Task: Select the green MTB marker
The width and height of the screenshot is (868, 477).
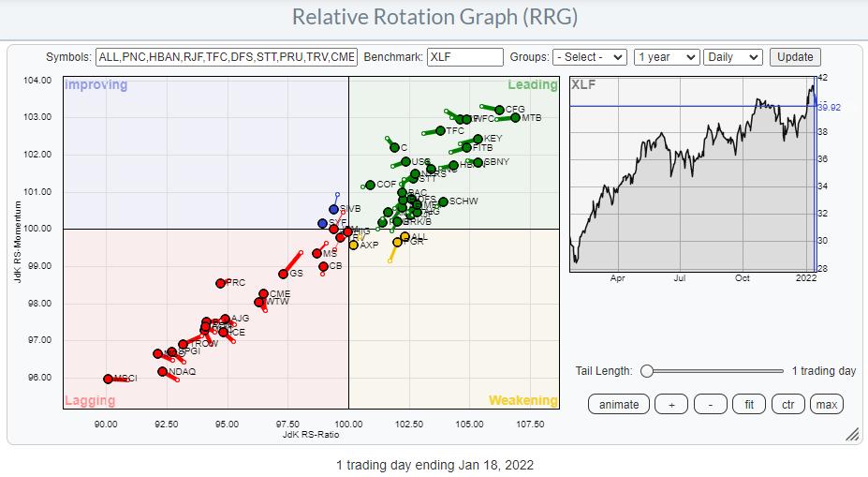Action: click(515, 117)
